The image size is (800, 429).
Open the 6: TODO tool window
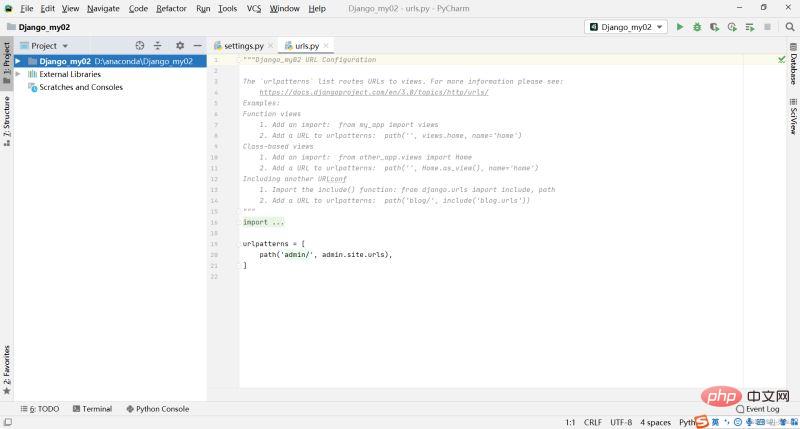(40, 409)
